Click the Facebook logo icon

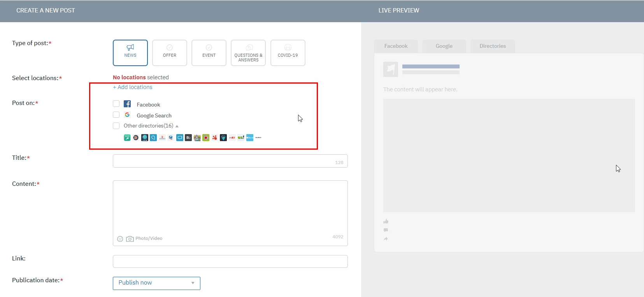tap(127, 104)
